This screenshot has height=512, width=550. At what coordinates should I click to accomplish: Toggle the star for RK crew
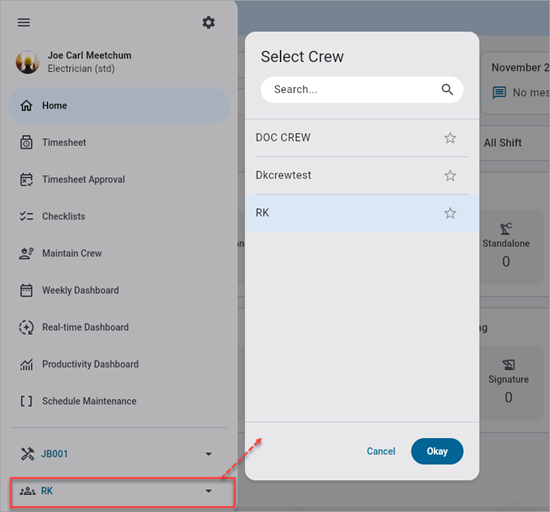tap(450, 213)
